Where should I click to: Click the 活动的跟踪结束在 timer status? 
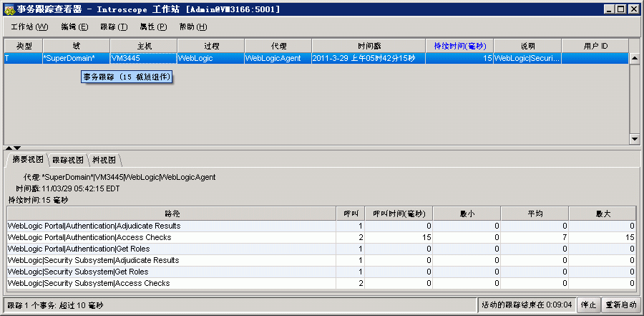(x=527, y=305)
